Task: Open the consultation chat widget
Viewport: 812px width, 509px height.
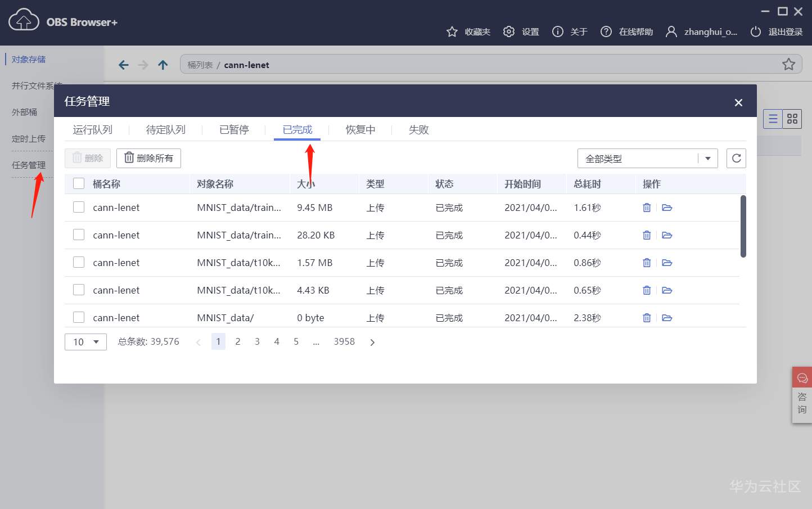Action: pyautogui.click(x=802, y=394)
